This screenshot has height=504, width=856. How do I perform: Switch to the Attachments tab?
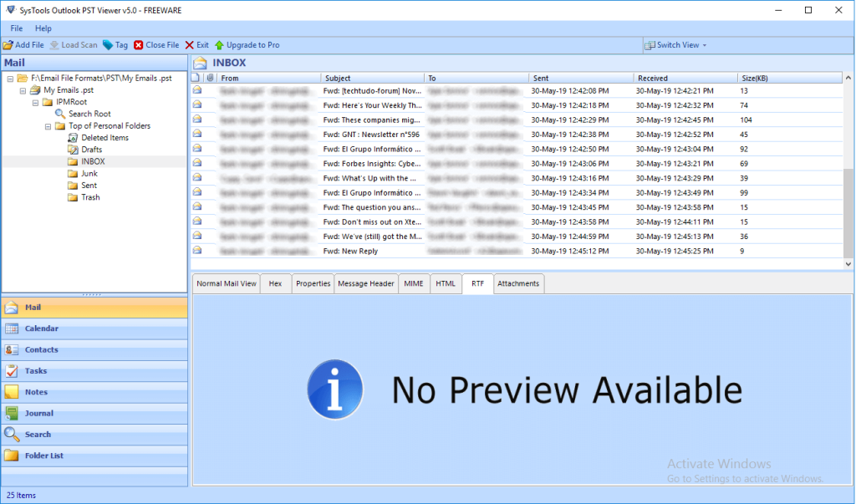(518, 283)
